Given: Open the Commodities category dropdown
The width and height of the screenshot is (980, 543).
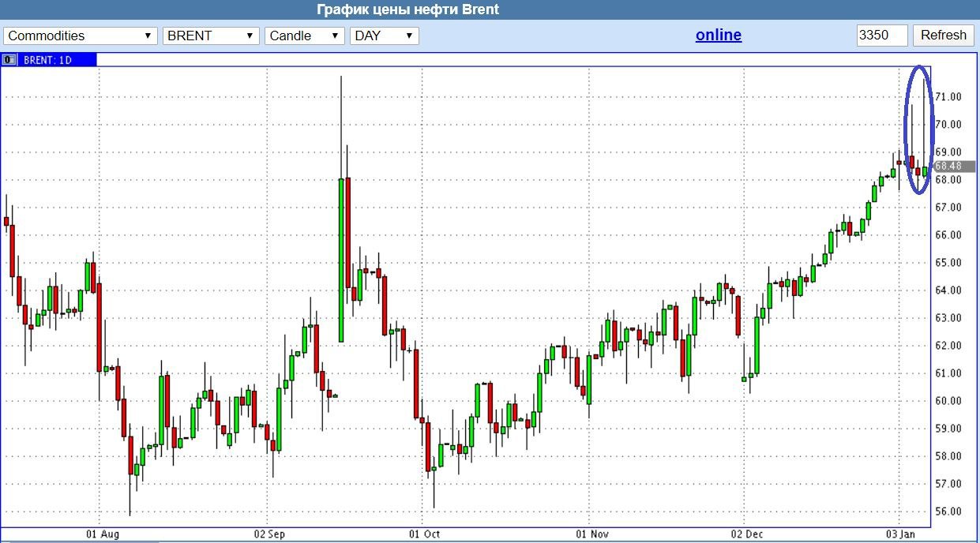Looking at the screenshot, I should 80,36.
